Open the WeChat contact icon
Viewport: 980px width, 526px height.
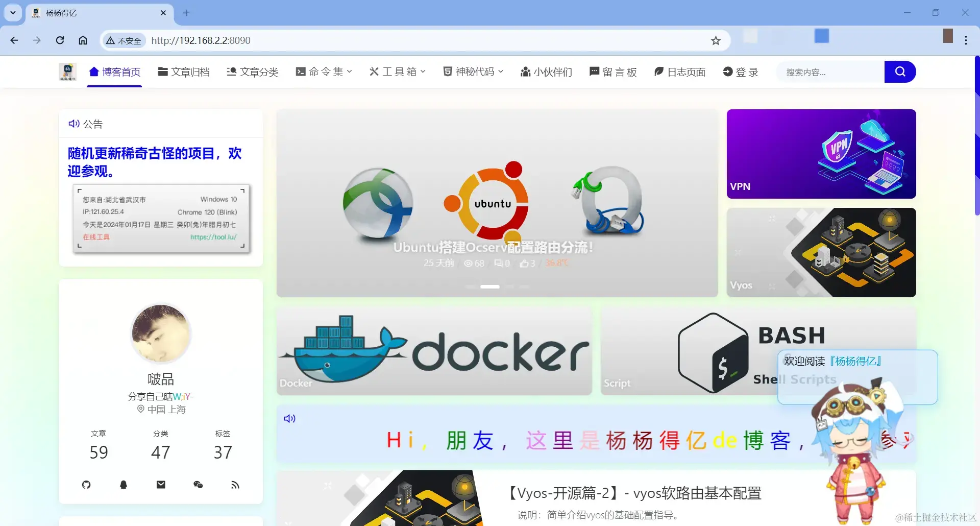pyautogui.click(x=198, y=485)
